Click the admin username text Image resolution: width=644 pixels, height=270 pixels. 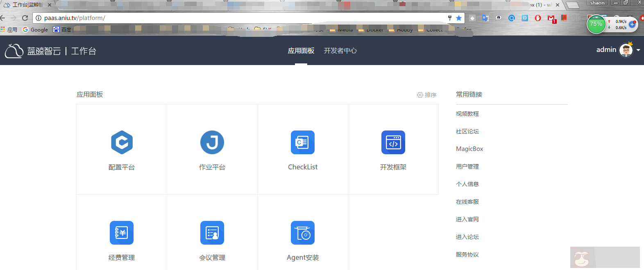pyautogui.click(x=606, y=49)
